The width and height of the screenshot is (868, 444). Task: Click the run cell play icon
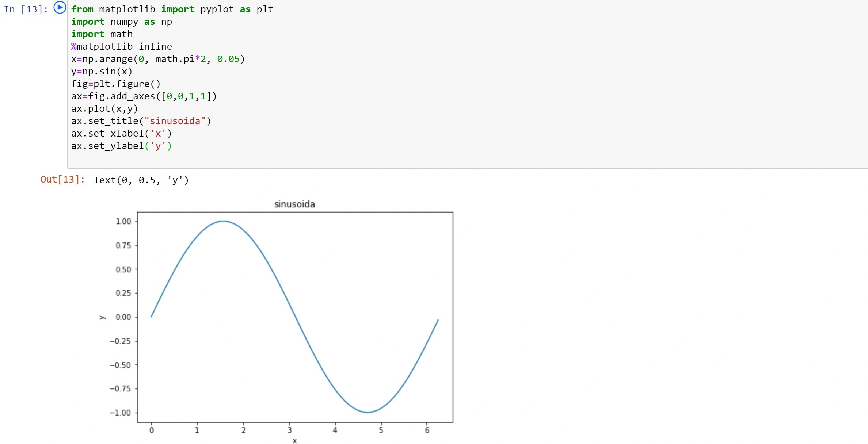(x=60, y=7)
